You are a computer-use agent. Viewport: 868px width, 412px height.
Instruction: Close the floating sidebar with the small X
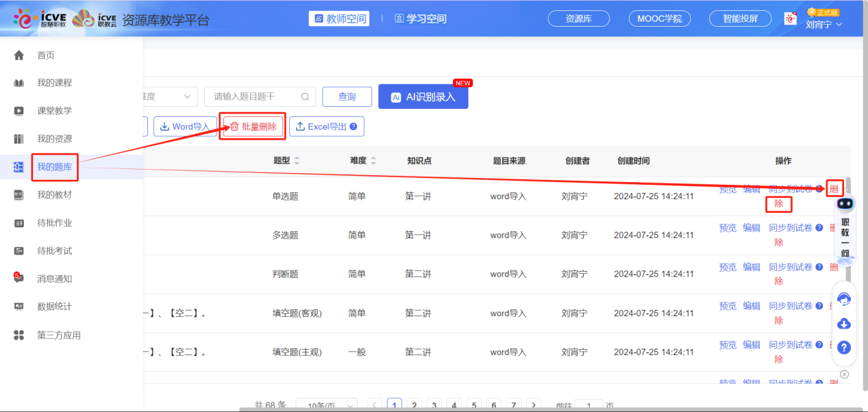844,374
